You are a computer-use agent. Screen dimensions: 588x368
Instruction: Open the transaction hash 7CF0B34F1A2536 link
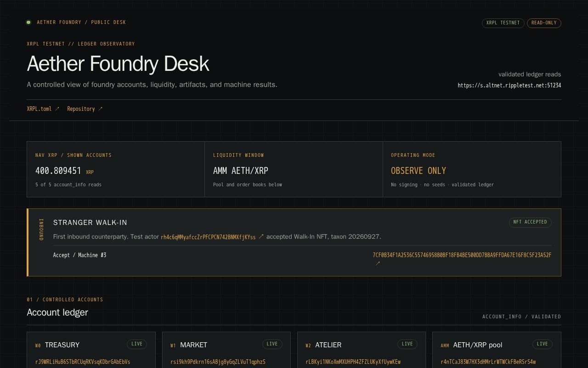[x=462, y=255]
